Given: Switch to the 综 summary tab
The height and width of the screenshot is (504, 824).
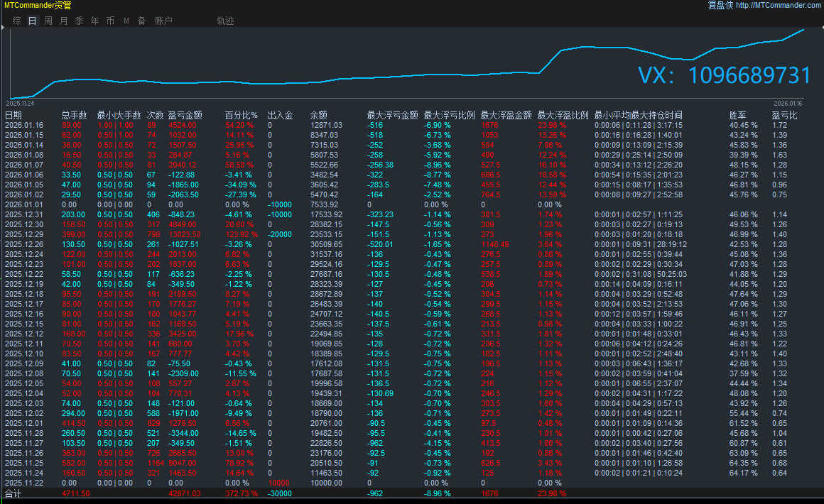Looking at the screenshot, I should [16, 21].
